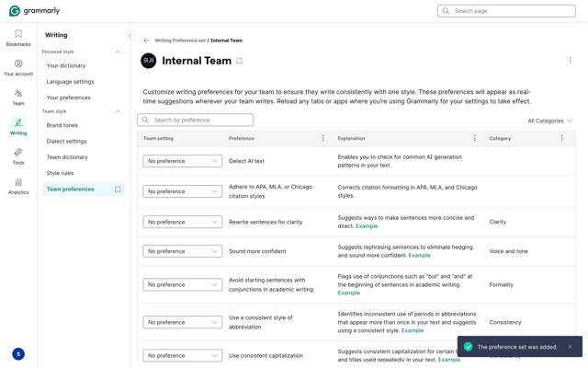Open Dialect settings page

[x=66, y=141]
